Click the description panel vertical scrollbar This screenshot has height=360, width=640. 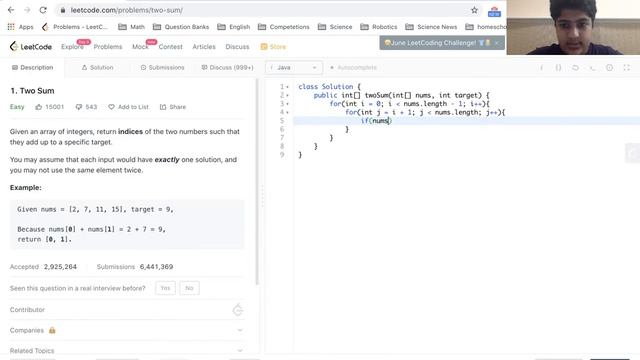coord(257,182)
